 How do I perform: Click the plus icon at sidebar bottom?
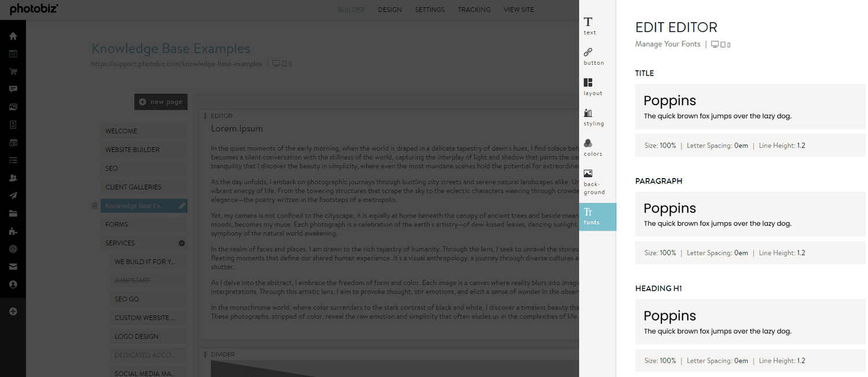(13, 311)
